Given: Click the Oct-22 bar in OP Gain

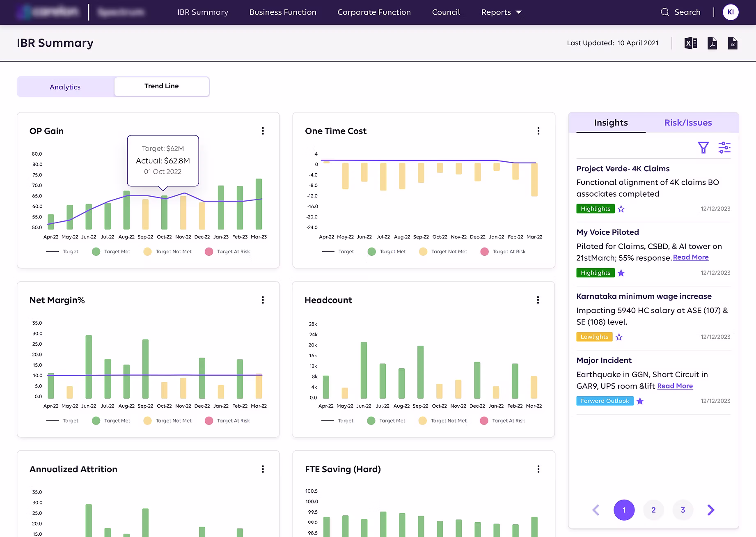Looking at the screenshot, I should click(x=164, y=213).
